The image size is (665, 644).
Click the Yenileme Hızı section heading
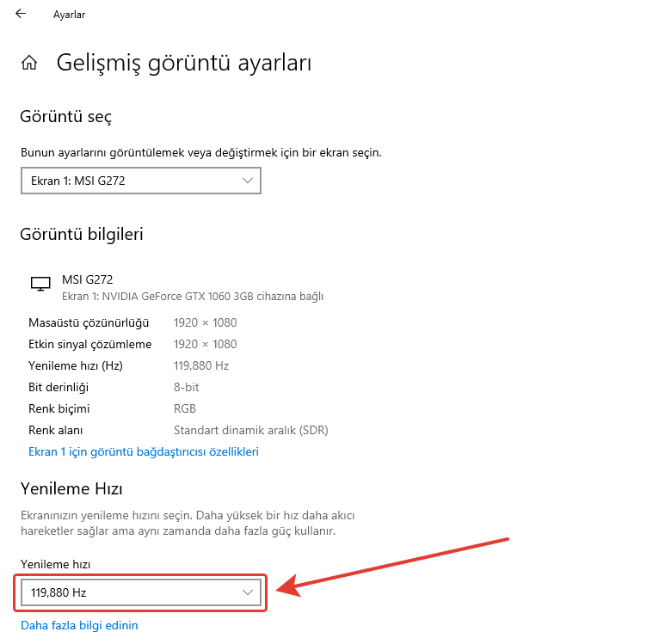pos(71,489)
